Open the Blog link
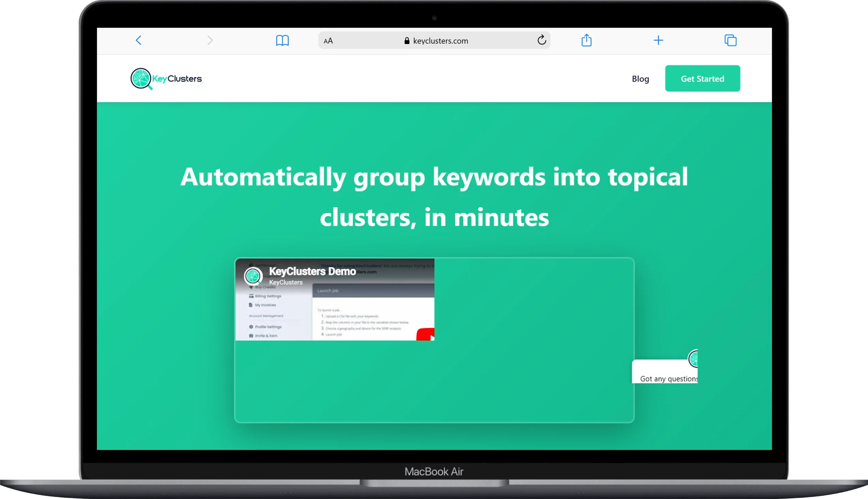The image size is (868, 499). click(640, 79)
